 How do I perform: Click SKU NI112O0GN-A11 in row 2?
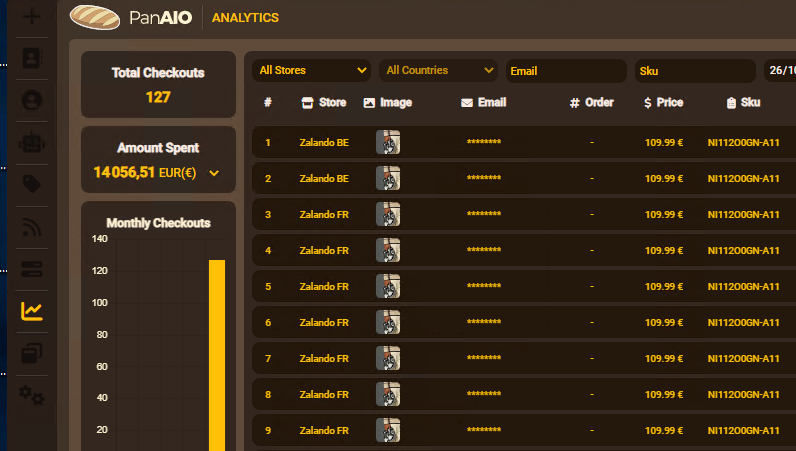click(x=743, y=179)
